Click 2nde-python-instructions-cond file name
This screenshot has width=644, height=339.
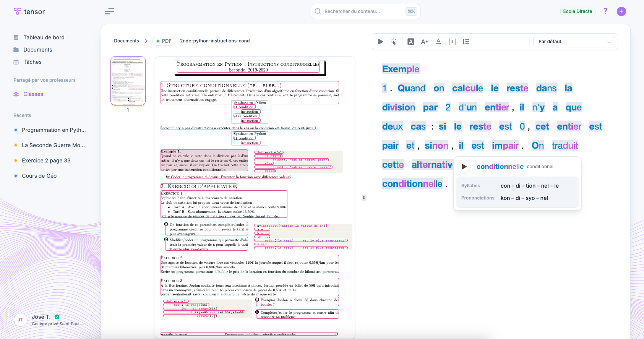[215, 41]
